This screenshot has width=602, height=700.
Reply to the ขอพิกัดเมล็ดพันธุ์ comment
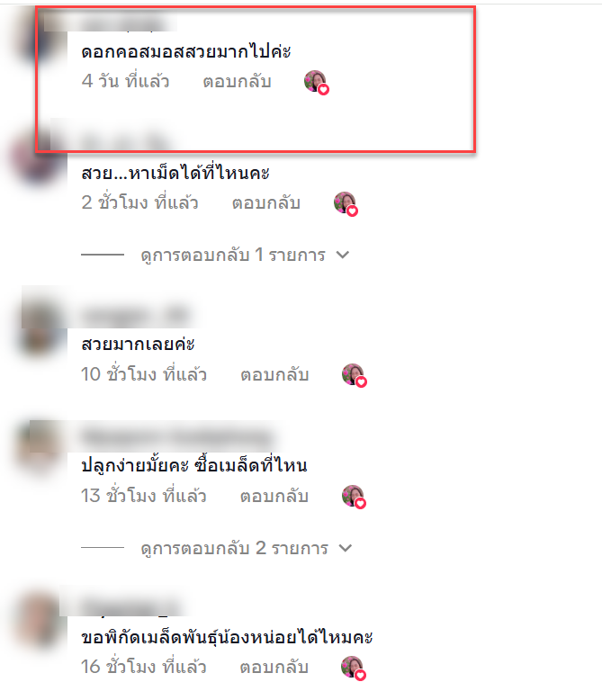(274, 667)
